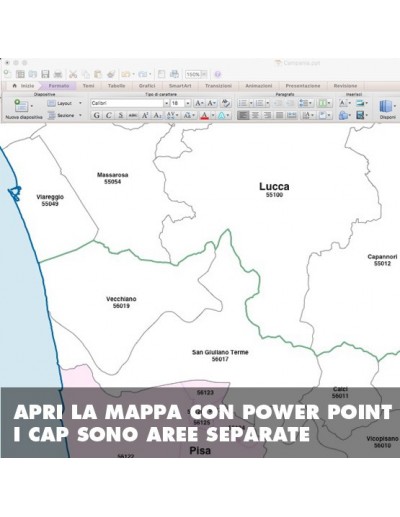
Task: Click the Cut (scissors) icon
Action: pos(73,74)
